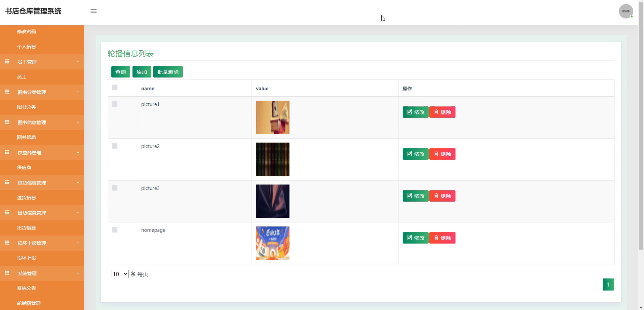Click 删除 for picture3 row
The height and width of the screenshot is (310, 644).
[x=442, y=196]
